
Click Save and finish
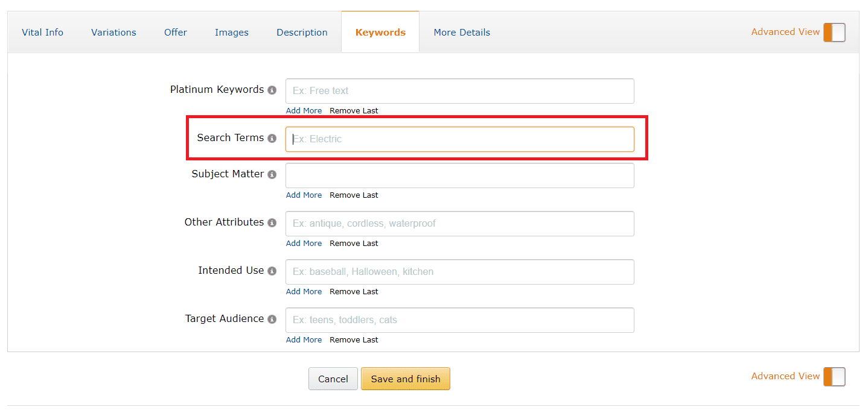coord(405,379)
